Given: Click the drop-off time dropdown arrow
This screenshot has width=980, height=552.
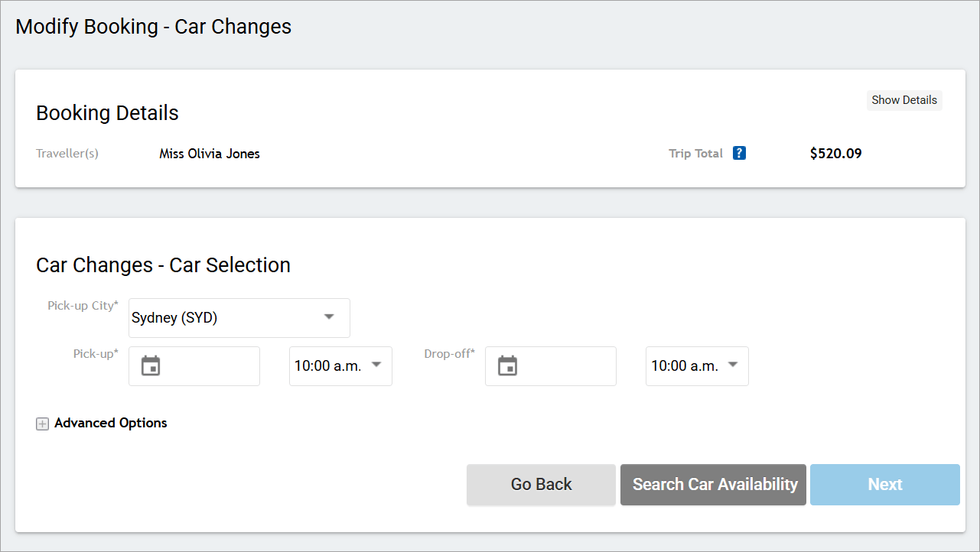Looking at the screenshot, I should click(733, 365).
